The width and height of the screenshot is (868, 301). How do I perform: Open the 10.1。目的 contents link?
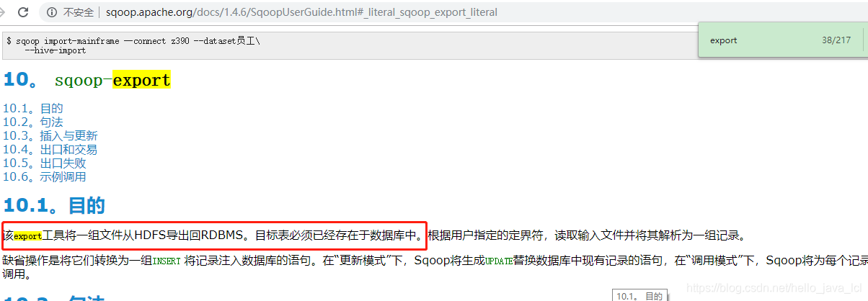(32, 108)
